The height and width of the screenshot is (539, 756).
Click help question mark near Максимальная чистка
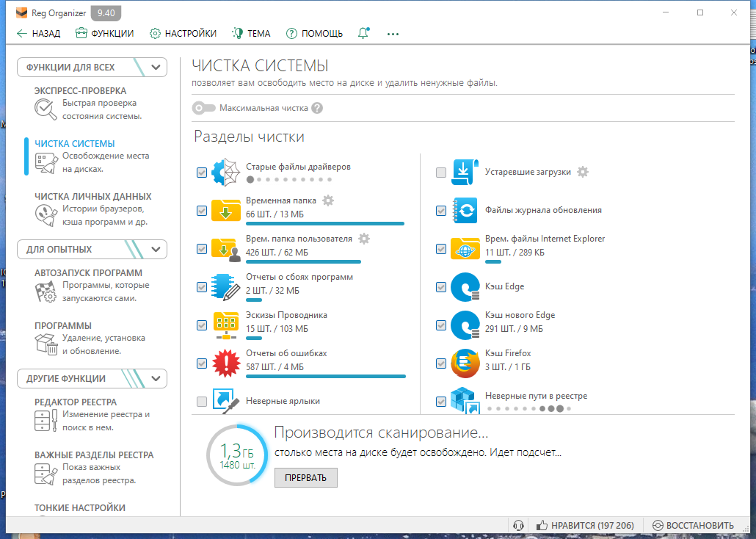tap(317, 108)
